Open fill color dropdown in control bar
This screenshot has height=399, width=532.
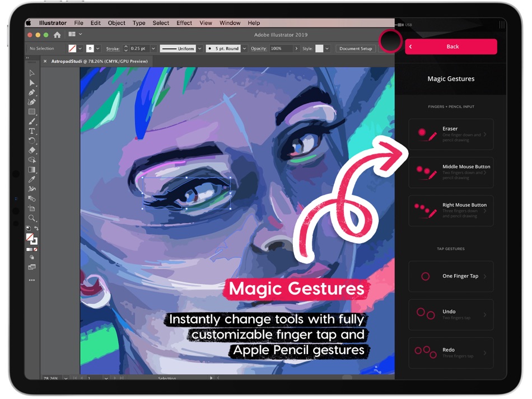80,49
